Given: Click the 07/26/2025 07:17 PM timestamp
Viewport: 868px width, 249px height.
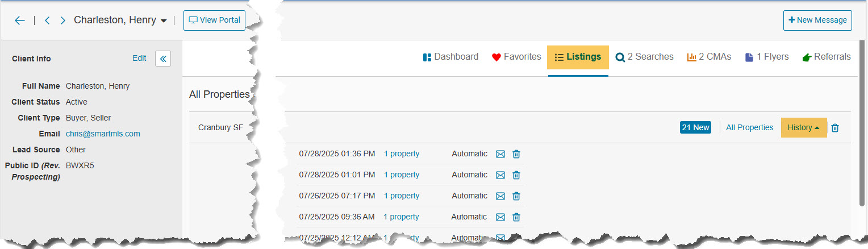Looking at the screenshot, I should pyautogui.click(x=337, y=196).
